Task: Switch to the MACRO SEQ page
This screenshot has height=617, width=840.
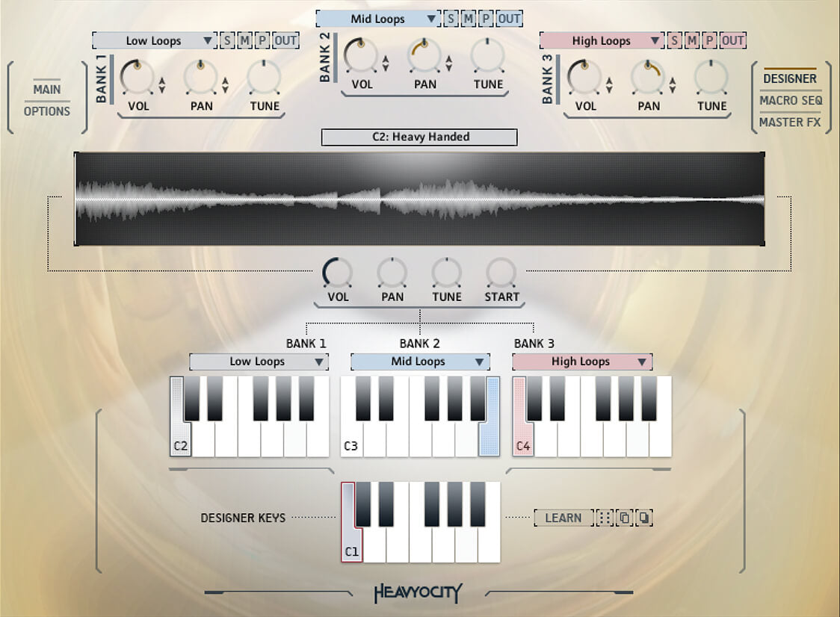Action: [791, 100]
